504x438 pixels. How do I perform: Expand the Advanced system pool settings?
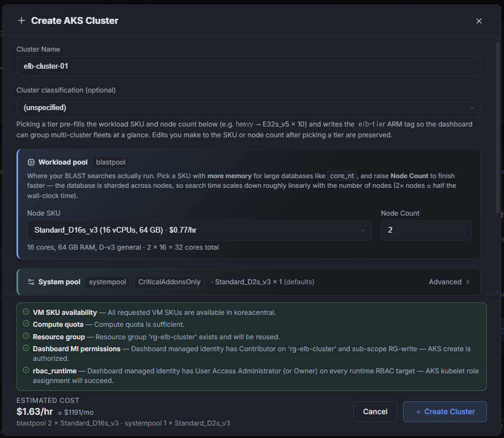pyautogui.click(x=449, y=282)
